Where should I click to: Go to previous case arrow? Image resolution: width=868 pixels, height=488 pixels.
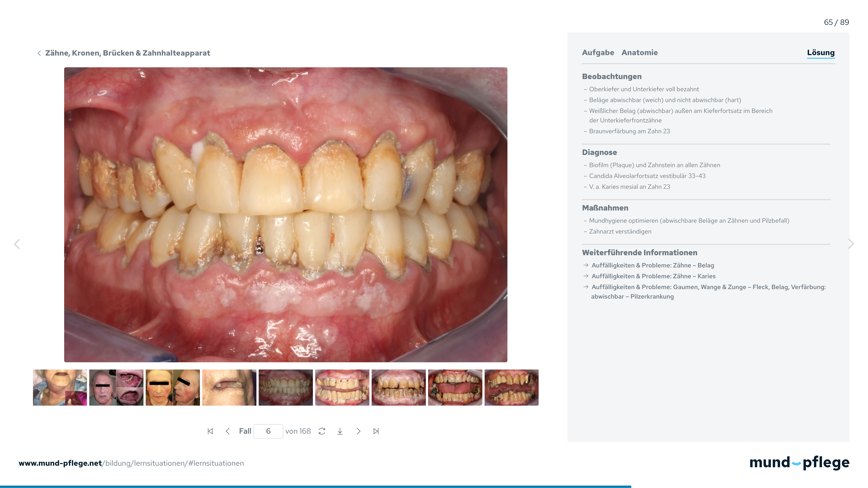click(x=228, y=431)
